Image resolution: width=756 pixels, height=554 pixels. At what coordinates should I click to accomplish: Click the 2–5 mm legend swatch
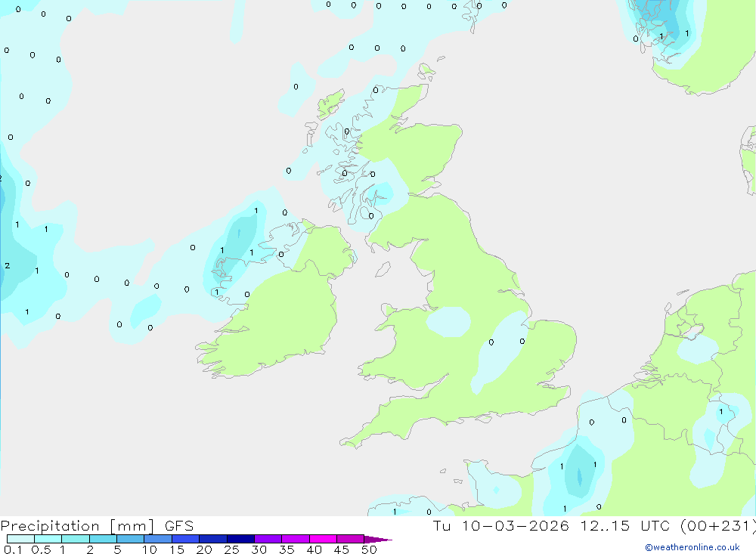pos(103,539)
